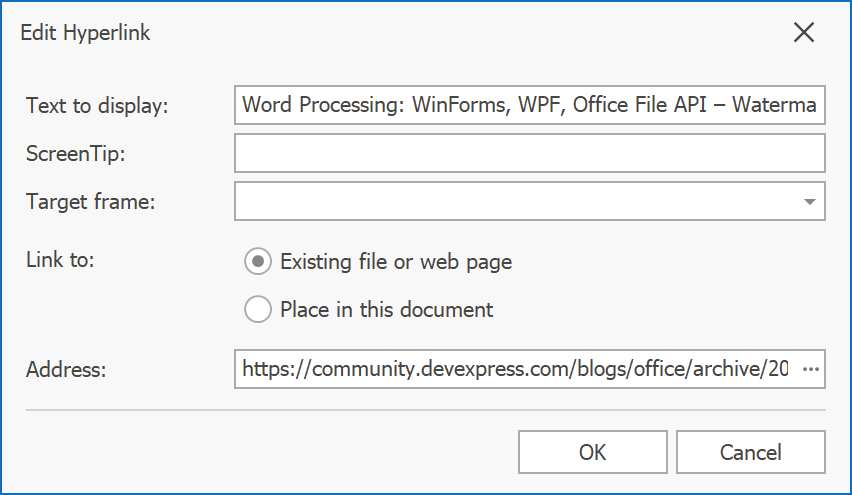
Task: Place cursor in the Address URL field
Action: 515,370
